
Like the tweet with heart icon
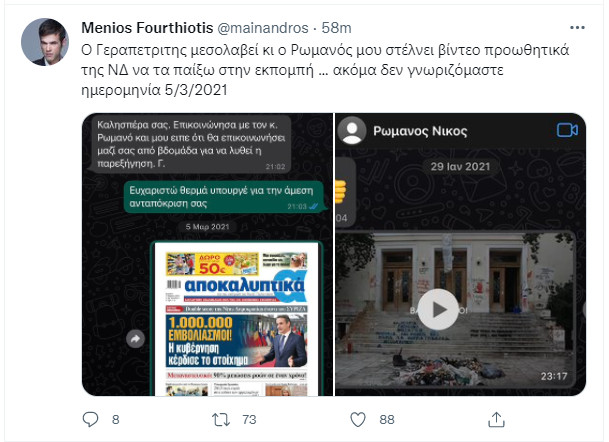pyautogui.click(x=358, y=419)
